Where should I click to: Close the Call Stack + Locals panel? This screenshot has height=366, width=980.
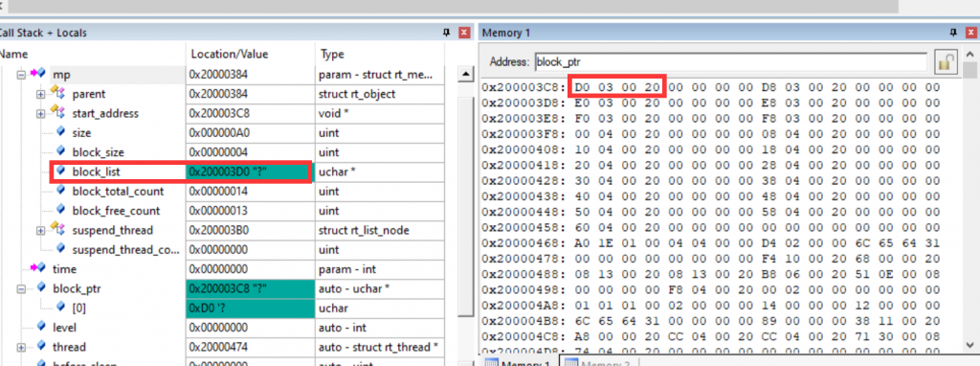(464, 33)
